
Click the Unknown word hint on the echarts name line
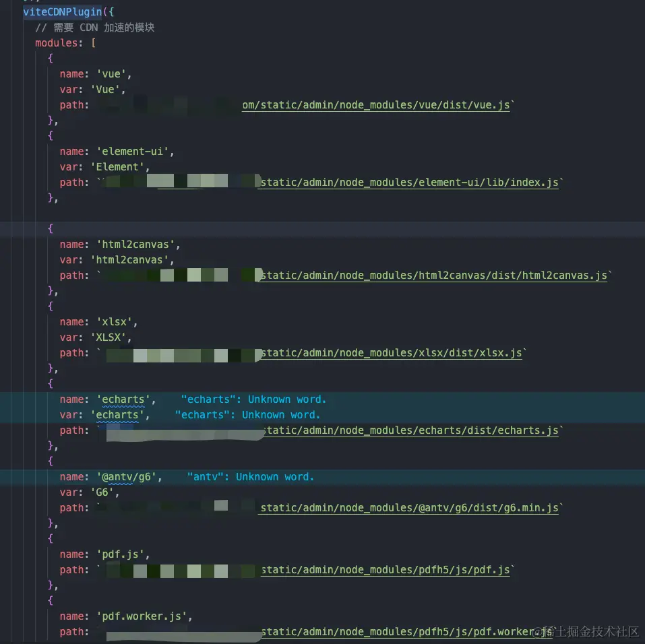[254, 399]
